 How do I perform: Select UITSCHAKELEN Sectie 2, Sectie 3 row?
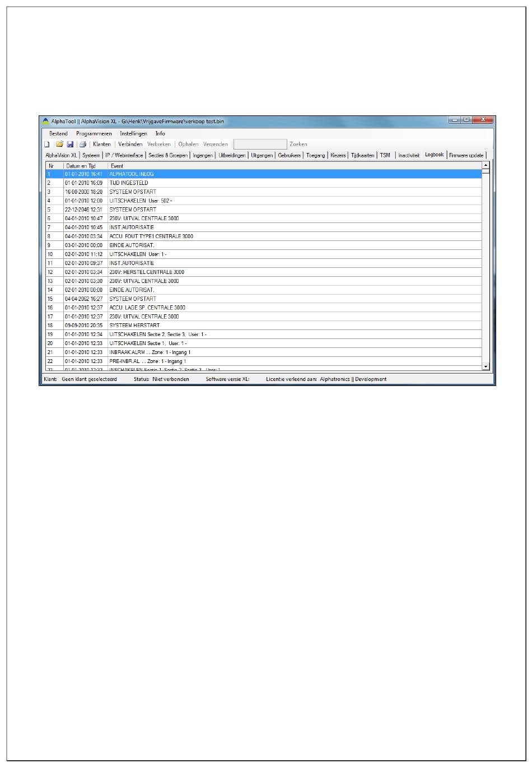264,334
